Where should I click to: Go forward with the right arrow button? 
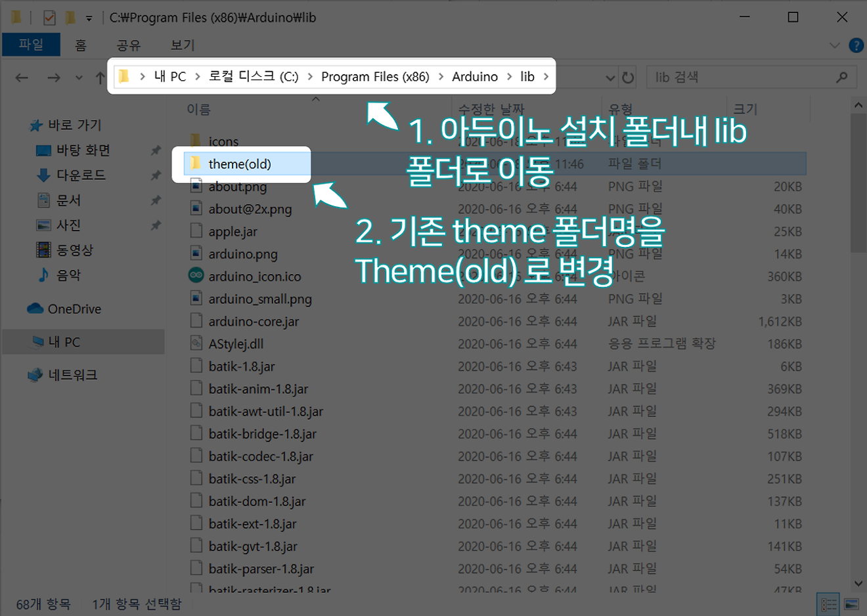pos(54,77)
